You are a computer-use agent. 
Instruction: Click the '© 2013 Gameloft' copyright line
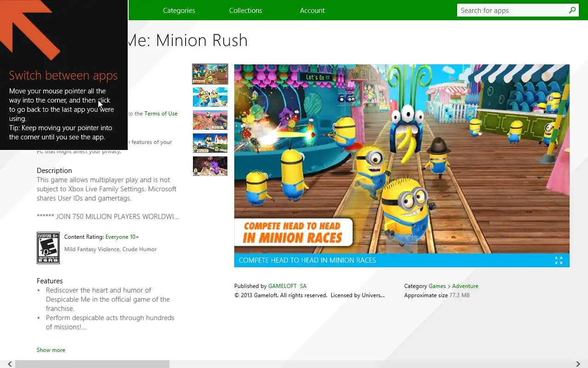[x=310, y=295]
